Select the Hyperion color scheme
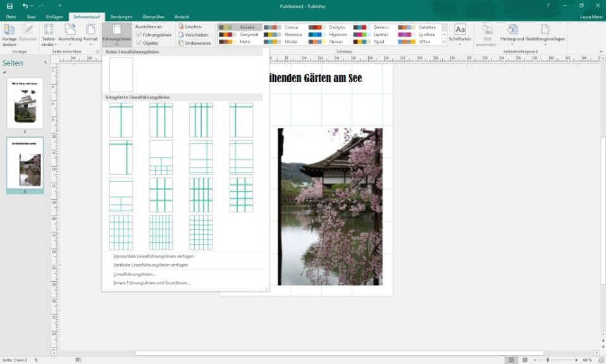 tap(329, 34)
